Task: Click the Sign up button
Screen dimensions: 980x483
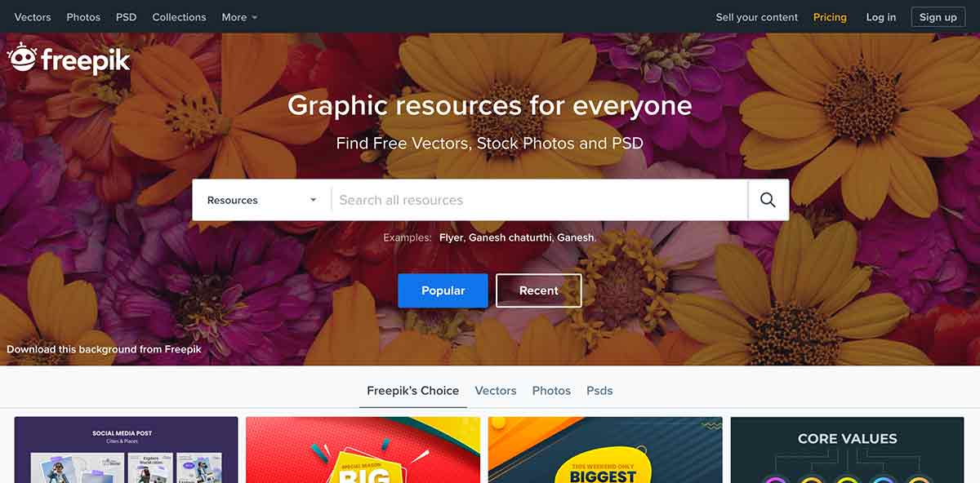Action: click(x=938, y=17)
